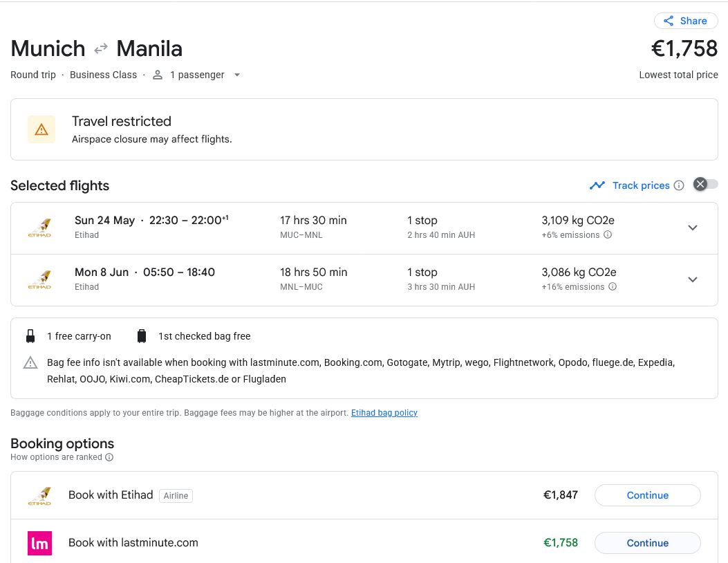Click the '3,086 kg CO2e' value
This screenshot has height=563, width=728.
pyautogui.click(x=579, y=273)
